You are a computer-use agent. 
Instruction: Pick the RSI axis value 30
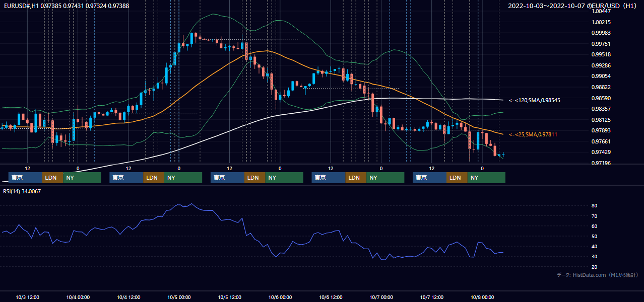point(595,257)
